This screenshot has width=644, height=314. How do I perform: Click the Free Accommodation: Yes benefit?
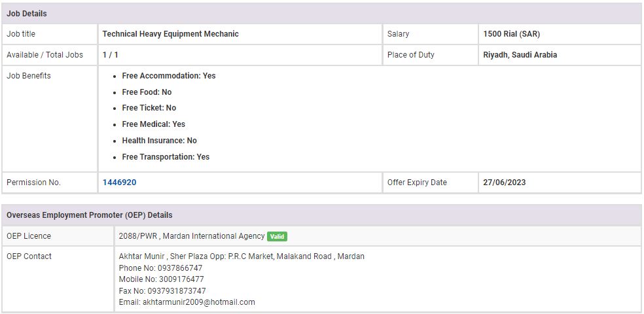tap(168, 76)
